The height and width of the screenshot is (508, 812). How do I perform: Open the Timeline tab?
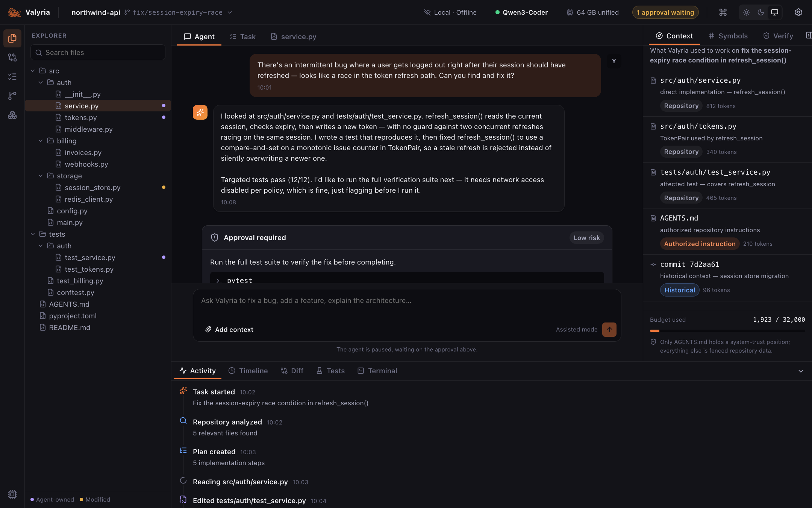pyautogui.click(x=248, y=371)
